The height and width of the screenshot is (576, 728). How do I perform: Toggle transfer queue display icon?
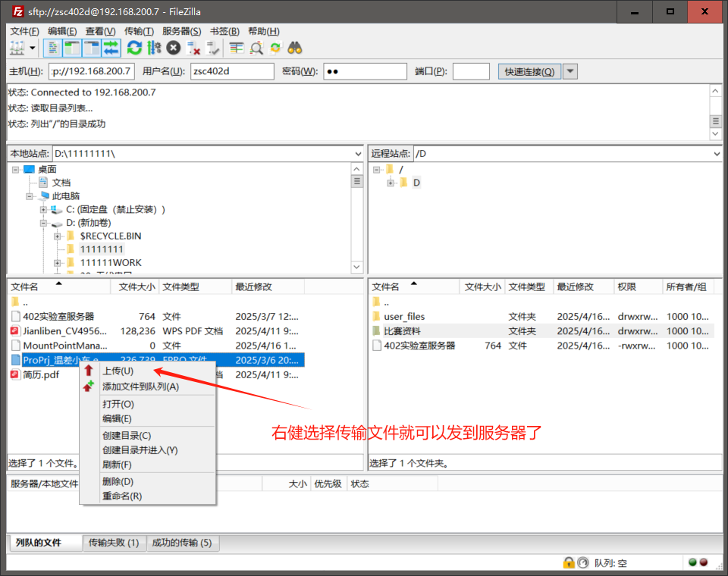click(111, 48)
